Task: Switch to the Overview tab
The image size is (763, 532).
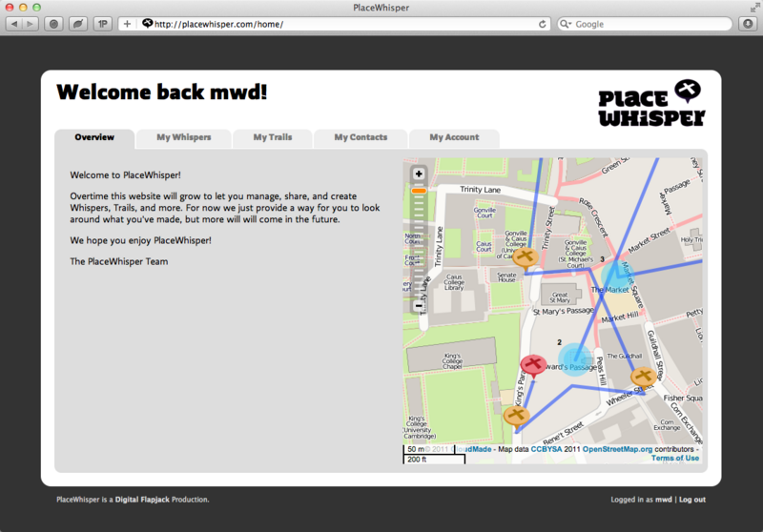Action: click(x=94, y=137)
